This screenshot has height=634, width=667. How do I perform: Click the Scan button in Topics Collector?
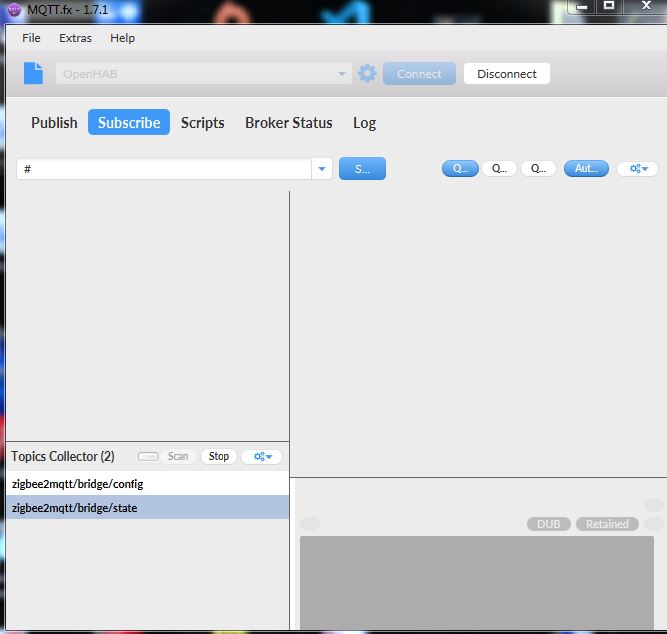tap(178, 457)
